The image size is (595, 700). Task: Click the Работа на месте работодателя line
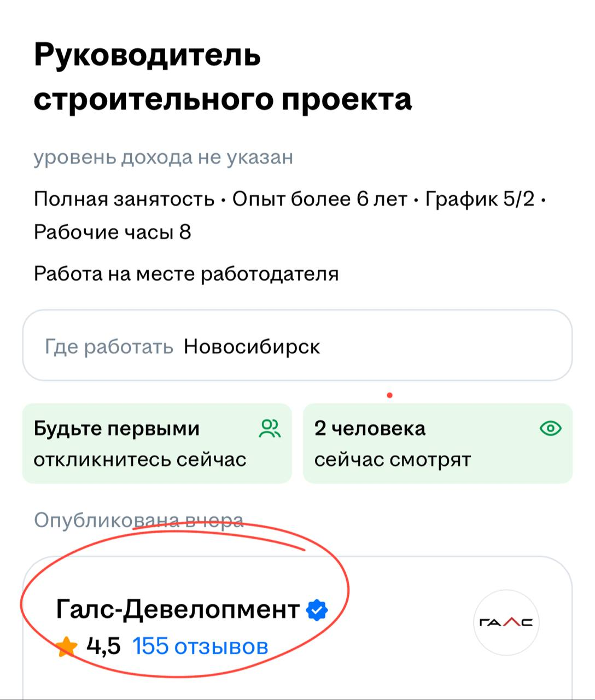tap(186, 273)
